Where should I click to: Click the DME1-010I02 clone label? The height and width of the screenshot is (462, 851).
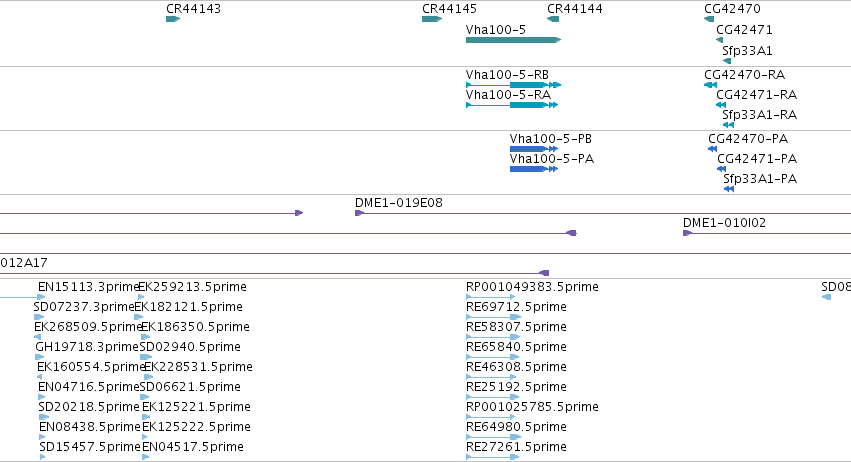[725, 223]
